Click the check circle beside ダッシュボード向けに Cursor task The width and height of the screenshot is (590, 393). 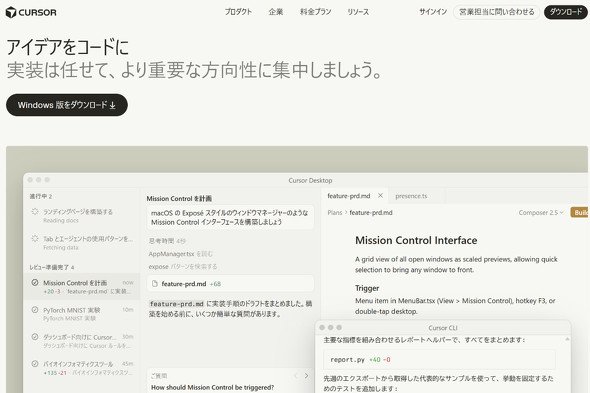pyautogui.click(x=35, y=337)
